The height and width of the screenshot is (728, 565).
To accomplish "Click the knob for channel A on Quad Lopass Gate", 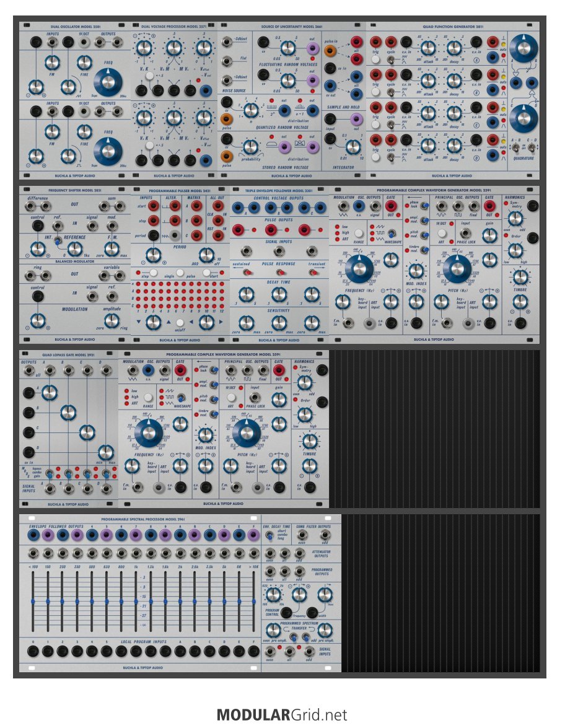I will click(49, 393).
